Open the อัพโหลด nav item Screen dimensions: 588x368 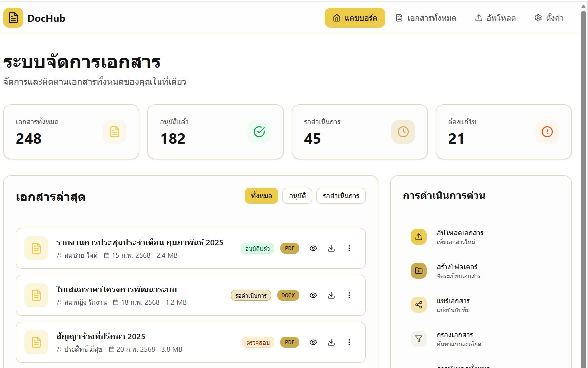pyautogui.click(x=496, y=18)
